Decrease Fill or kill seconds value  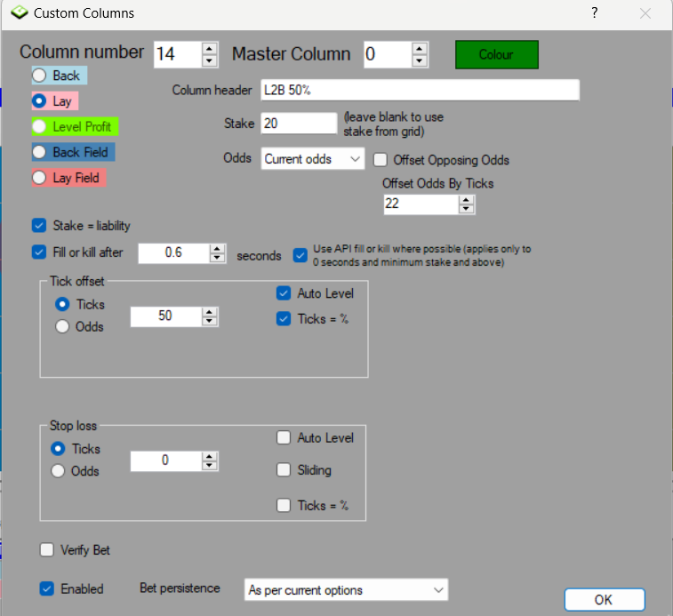[x=217, y=257]
